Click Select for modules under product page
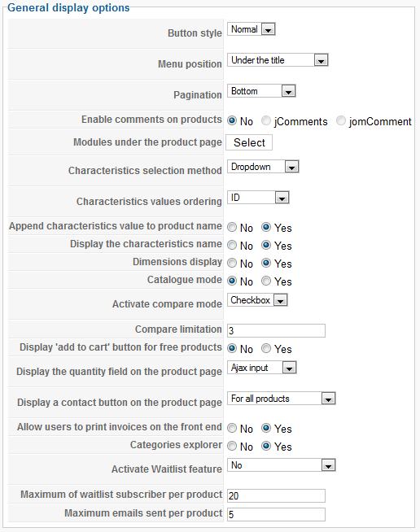 click(249, 142)
